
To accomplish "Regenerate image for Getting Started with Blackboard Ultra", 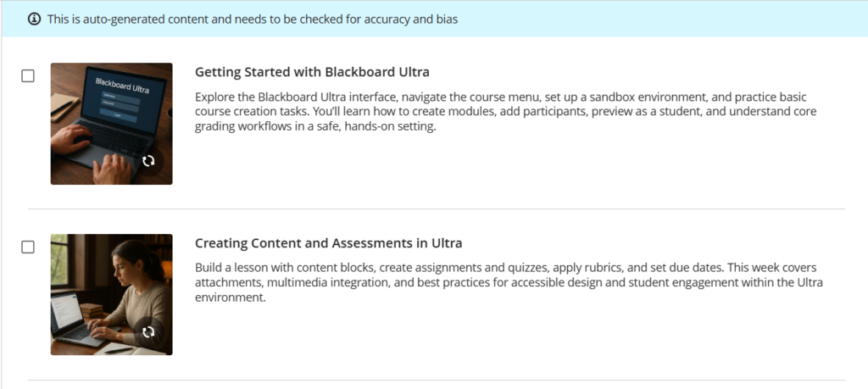I will [148, 161].
